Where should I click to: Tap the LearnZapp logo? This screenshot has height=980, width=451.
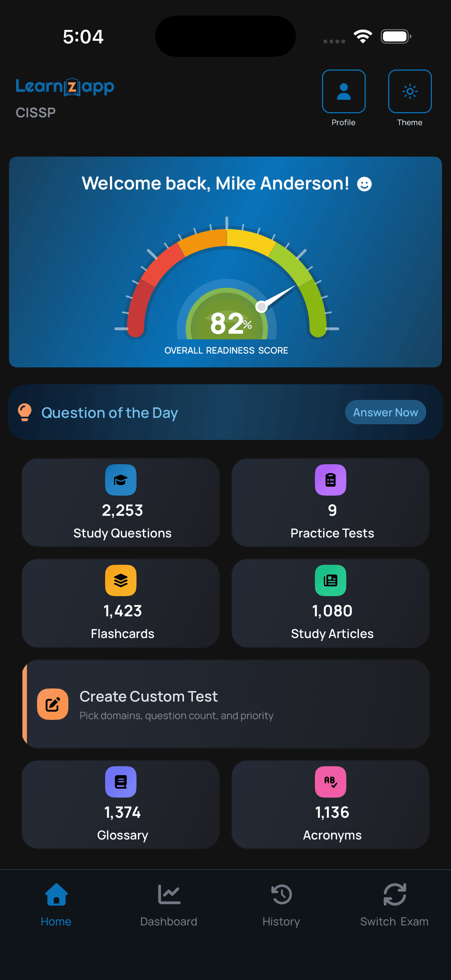point(65,87)
